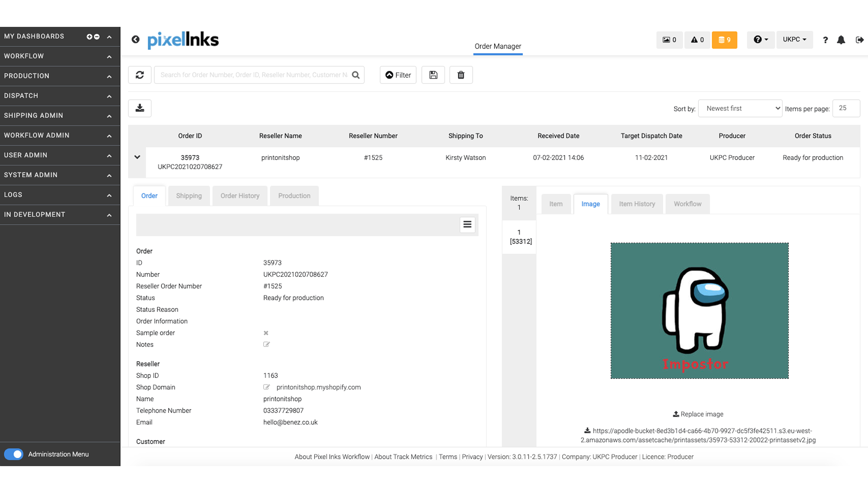868x493 pixels.
Task: Collapse the order 35973 row chevron
Action: [137, 157]
